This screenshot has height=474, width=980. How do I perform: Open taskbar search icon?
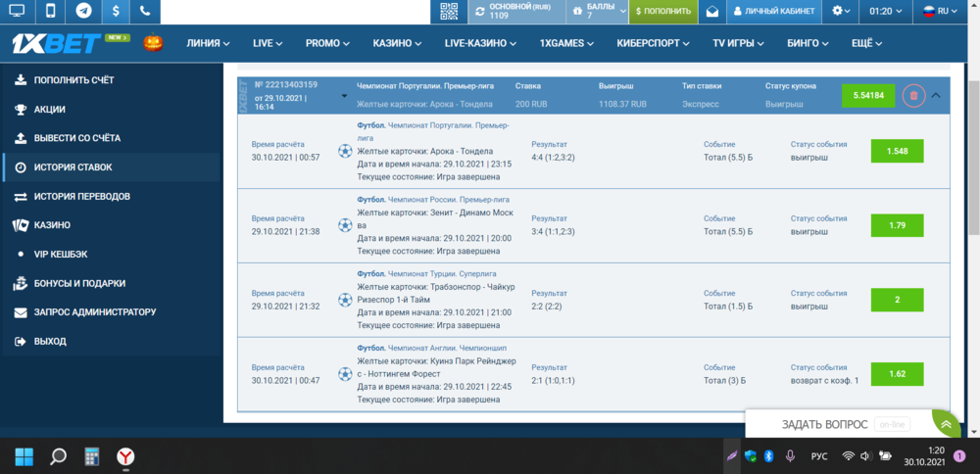58,456
